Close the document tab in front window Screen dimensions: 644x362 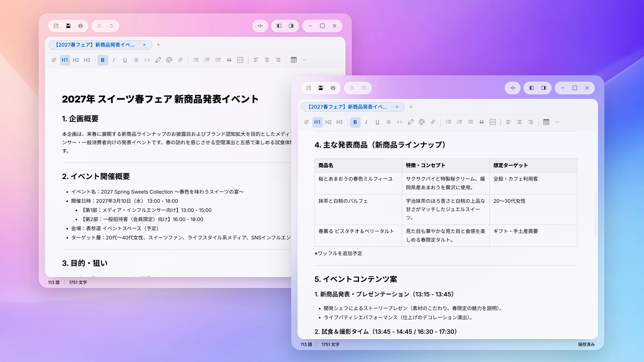pyautogui.click(x=397, y=107)
